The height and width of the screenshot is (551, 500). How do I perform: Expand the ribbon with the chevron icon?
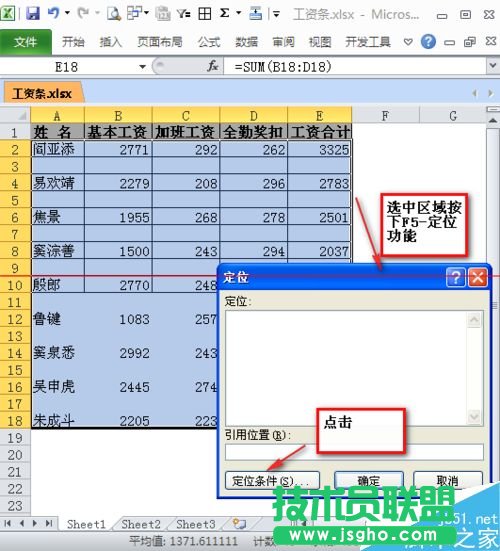coord(408,42)
